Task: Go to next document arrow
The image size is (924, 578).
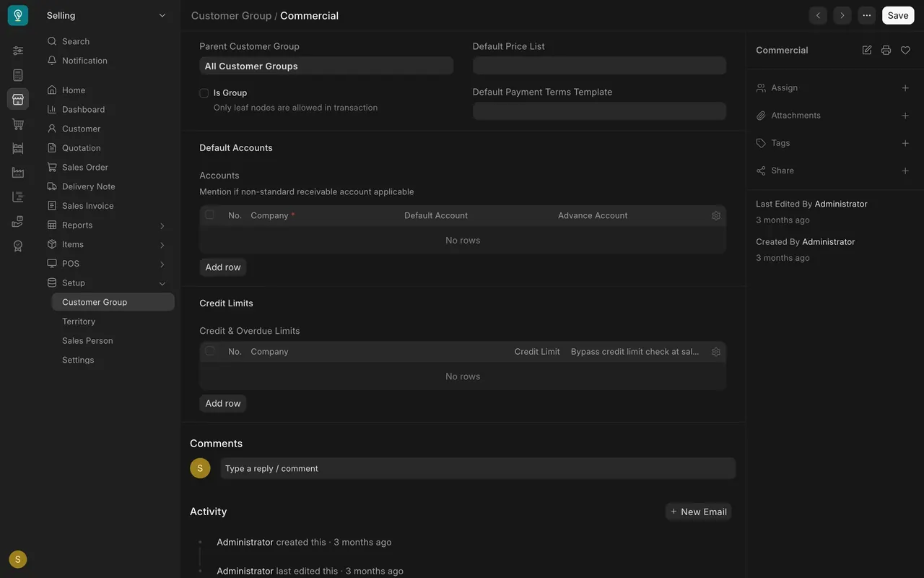Action: point(842,15)
